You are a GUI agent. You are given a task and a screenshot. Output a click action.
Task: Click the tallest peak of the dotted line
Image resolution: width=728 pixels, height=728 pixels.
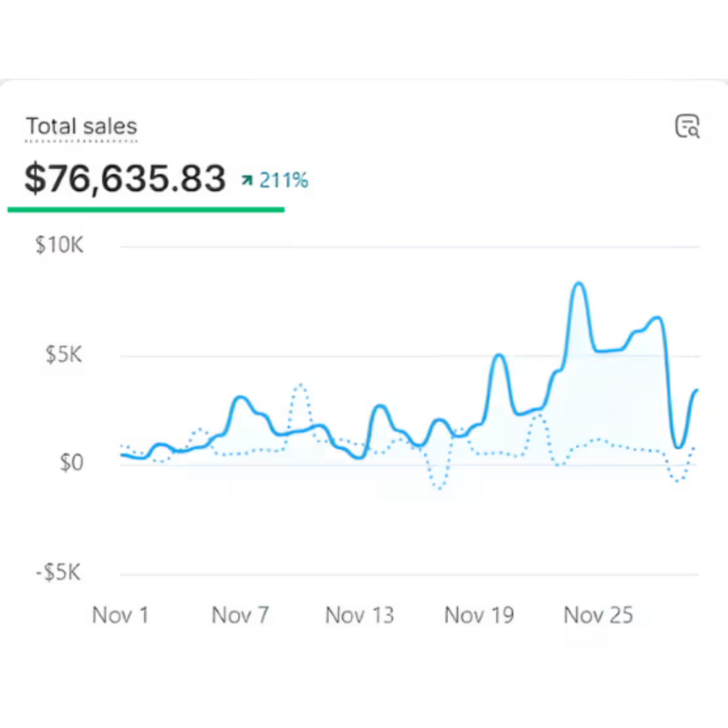[x=301, y=385]
